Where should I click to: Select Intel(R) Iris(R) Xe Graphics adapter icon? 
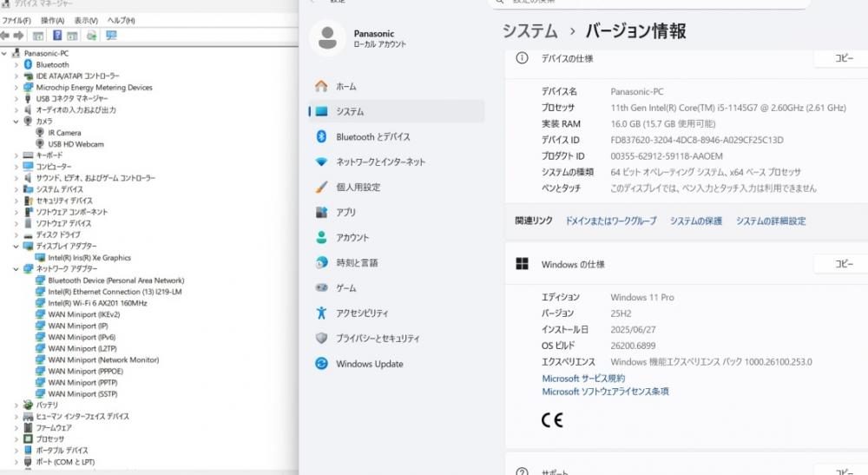point(40,258)
